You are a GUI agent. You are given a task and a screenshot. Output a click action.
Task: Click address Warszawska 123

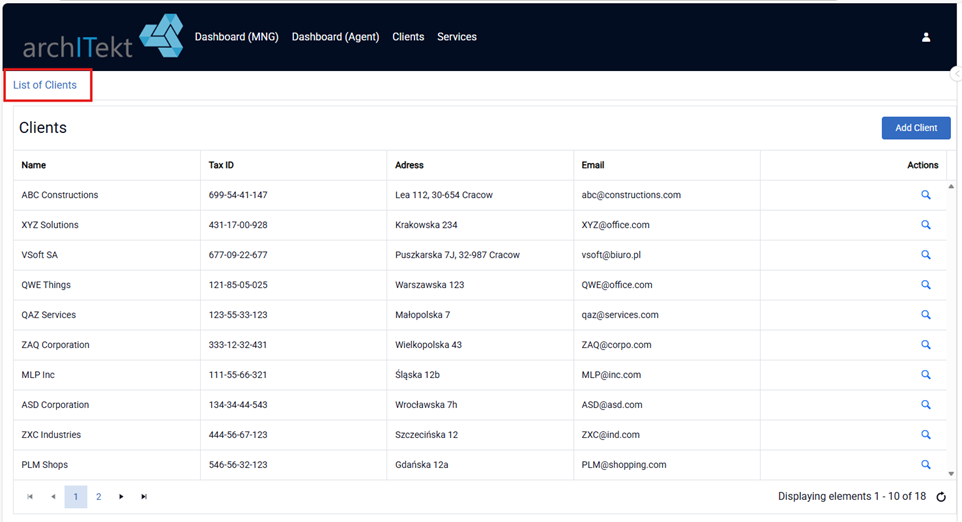coord(429,285)
